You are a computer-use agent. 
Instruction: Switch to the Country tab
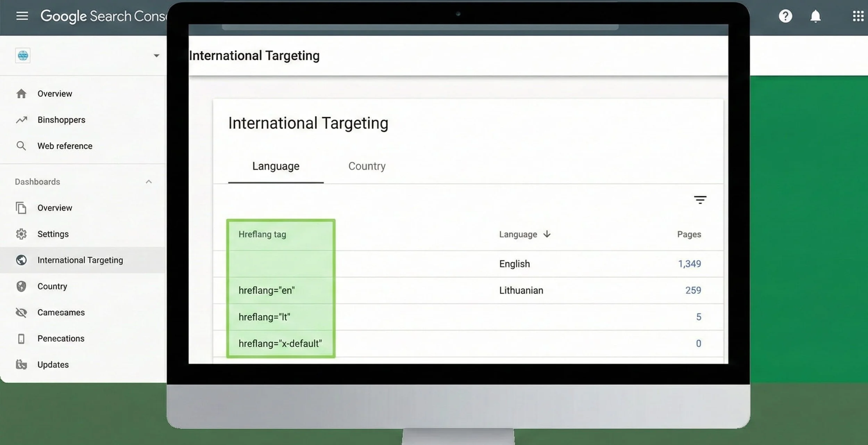pos(367,166)
